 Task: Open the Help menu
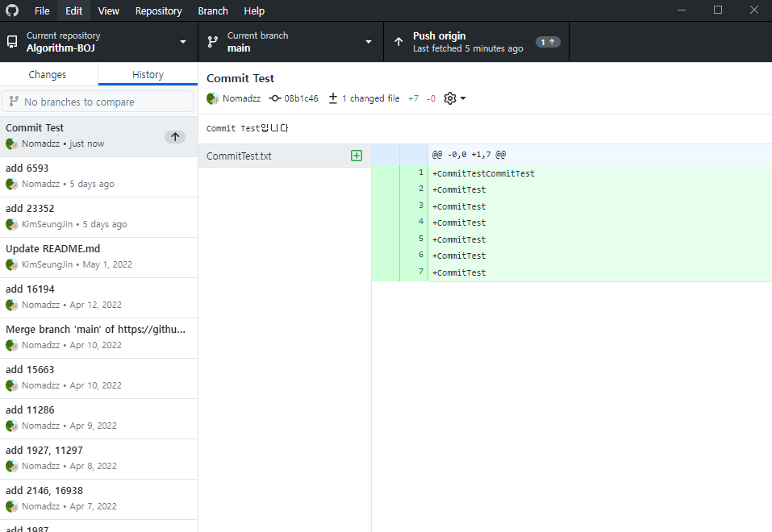254,10
